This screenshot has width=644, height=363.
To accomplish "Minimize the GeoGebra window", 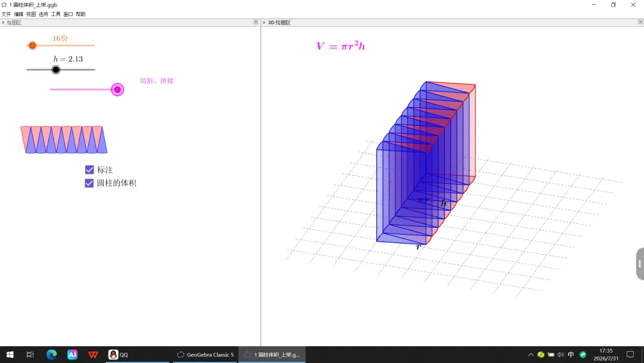I will (x=594, y=5).
